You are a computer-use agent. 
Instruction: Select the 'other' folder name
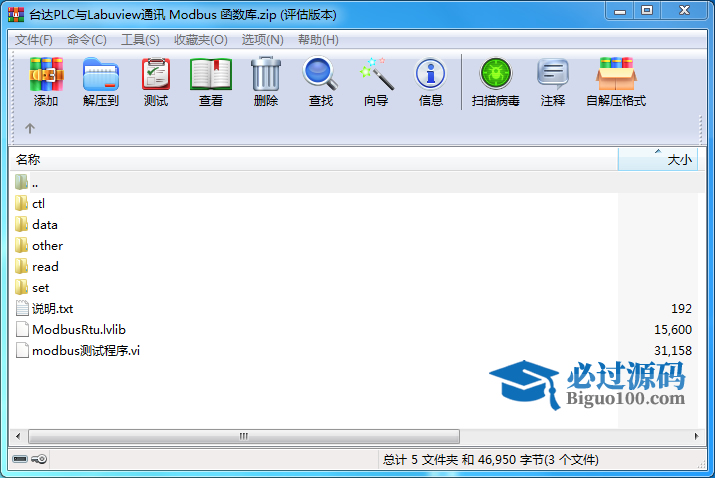click(47, 245)
